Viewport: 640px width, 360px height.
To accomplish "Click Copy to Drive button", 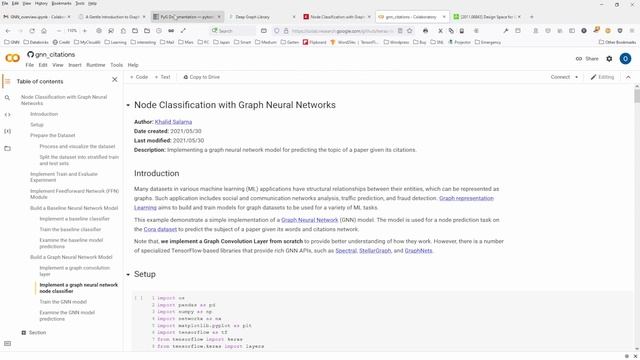I will pyautogui.click(x=202, y=77).
